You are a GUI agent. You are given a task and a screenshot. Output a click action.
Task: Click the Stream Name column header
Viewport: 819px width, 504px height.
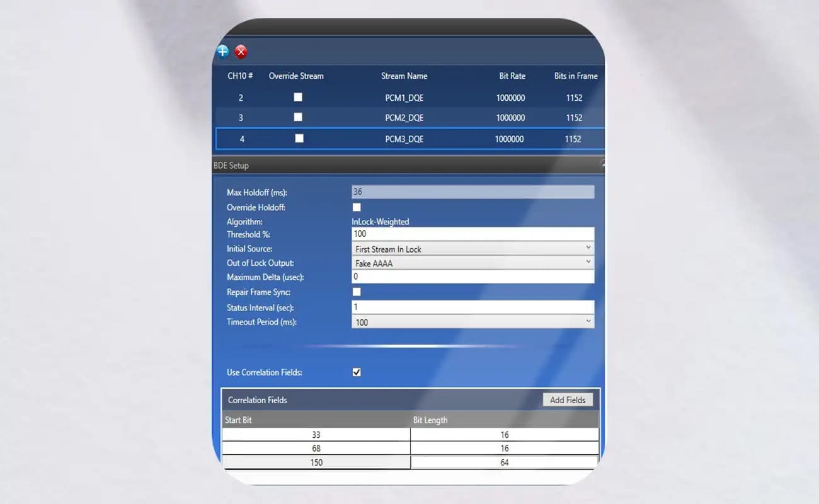404,76
